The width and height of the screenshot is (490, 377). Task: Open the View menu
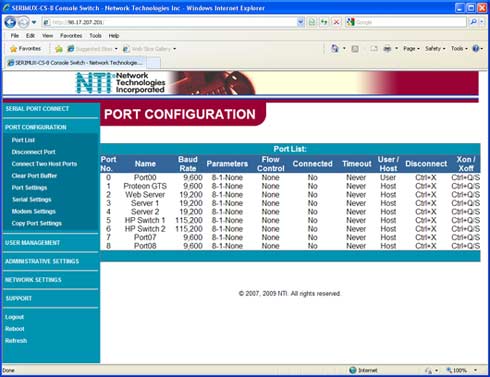(47, 36)
